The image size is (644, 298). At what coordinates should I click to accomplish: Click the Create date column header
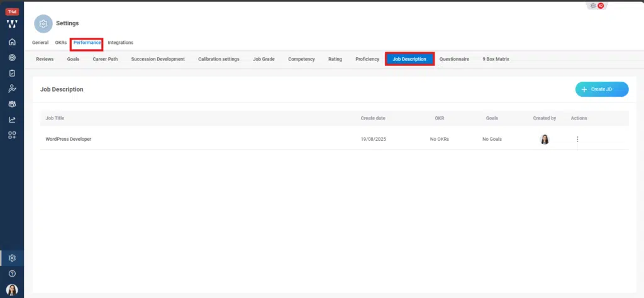[x=373, y=118]
